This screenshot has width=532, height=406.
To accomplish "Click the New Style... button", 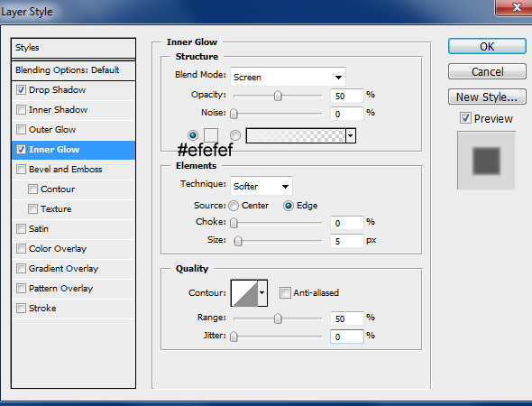I will pos(487,97).
